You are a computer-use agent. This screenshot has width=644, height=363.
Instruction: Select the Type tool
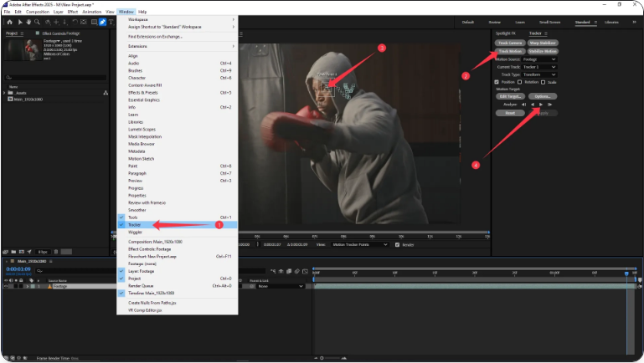click(x=111, y=22)
